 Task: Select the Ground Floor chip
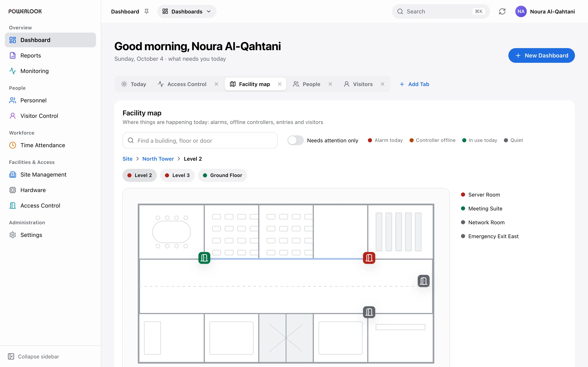(x=222, y=175)
